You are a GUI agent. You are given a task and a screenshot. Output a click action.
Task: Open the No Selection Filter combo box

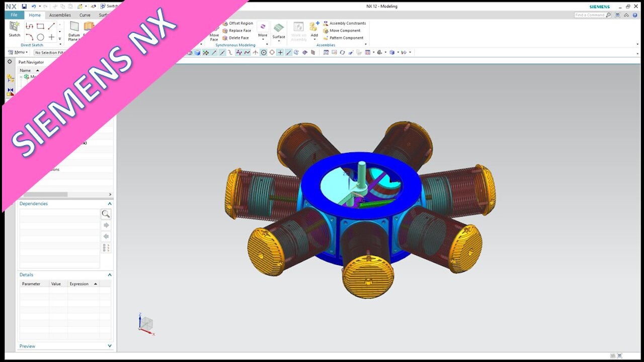click(x=49, y=52)
